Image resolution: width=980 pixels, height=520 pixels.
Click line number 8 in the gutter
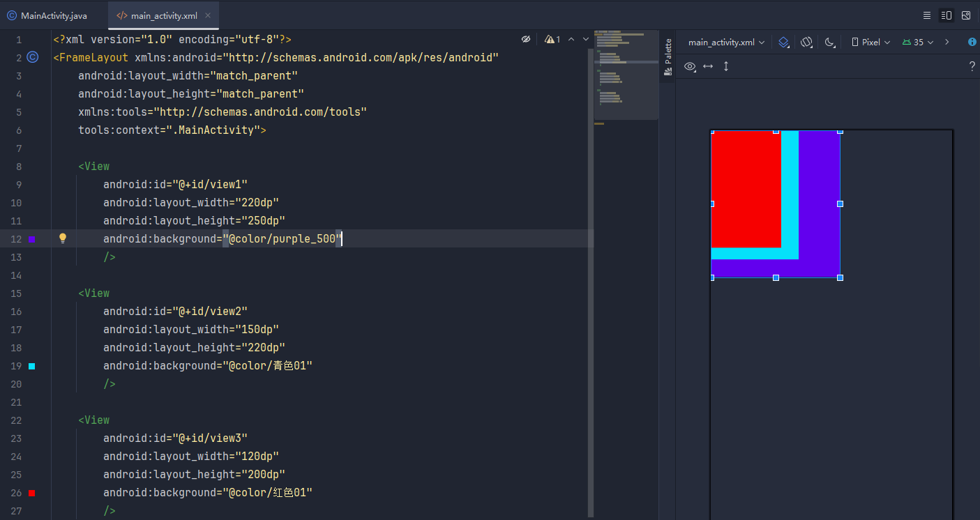click(x=19, y=167)
